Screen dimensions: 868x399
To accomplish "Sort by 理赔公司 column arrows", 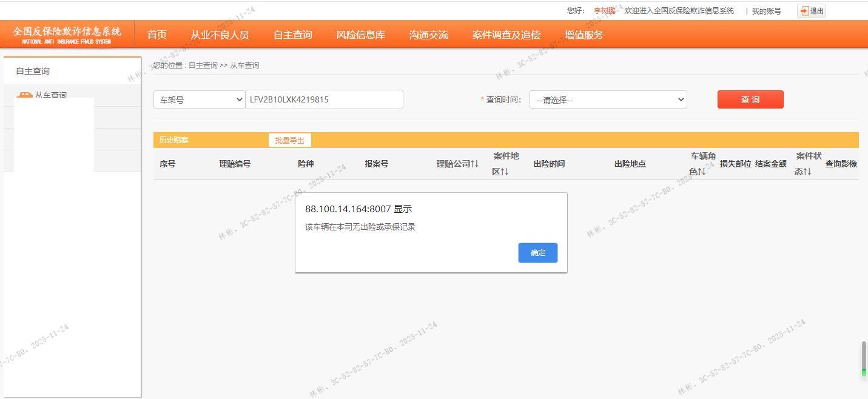I will click(x=474, y=164).
